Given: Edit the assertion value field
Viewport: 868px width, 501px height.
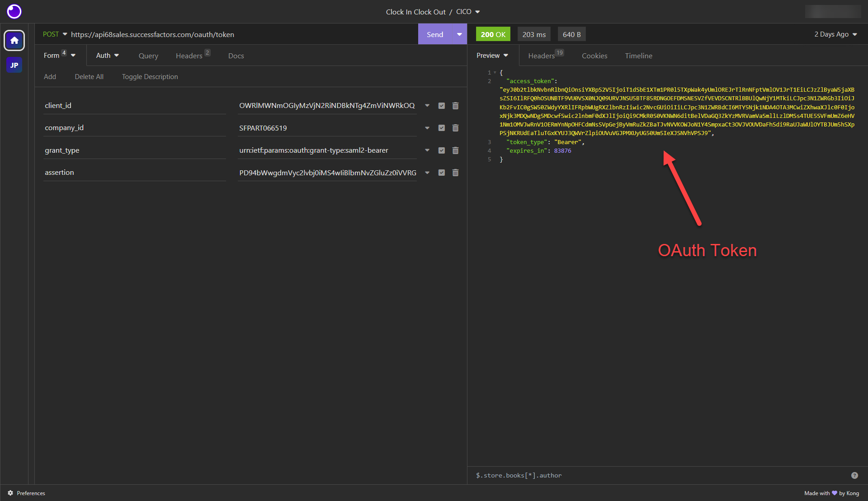Looking at the screenshot, I should (327, 173).
